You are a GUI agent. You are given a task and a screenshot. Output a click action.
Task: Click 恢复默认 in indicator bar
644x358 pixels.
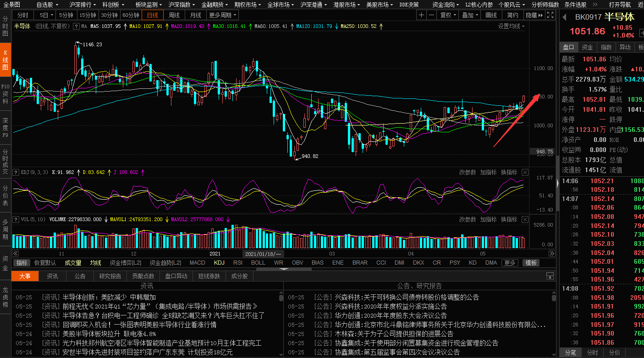[45, 263]
